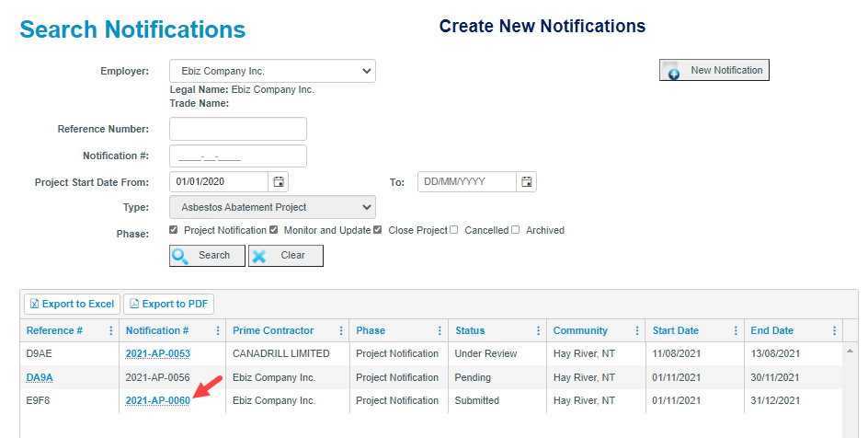Open End Date column options menu

(834, 330)
